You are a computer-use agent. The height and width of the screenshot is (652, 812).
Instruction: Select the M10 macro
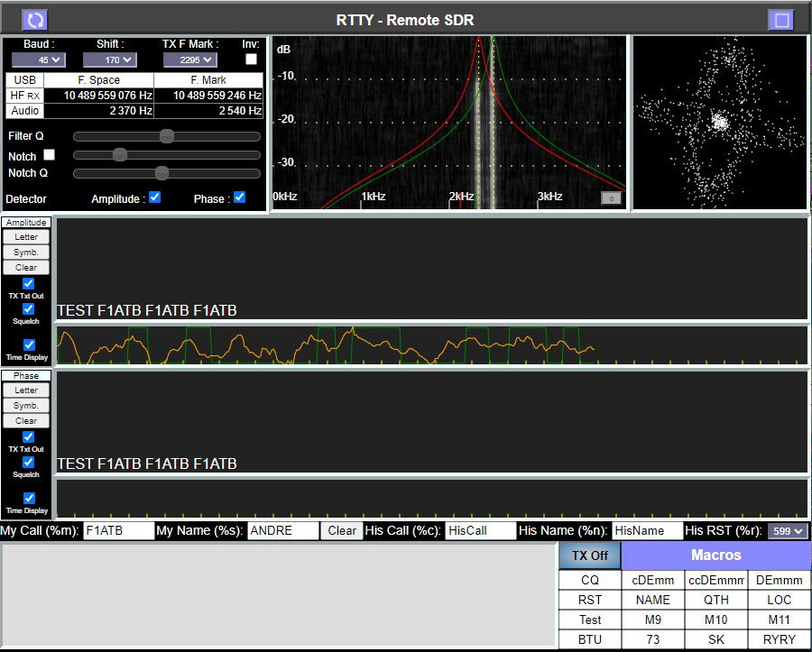pyautogui.click(x=716, y=620)
